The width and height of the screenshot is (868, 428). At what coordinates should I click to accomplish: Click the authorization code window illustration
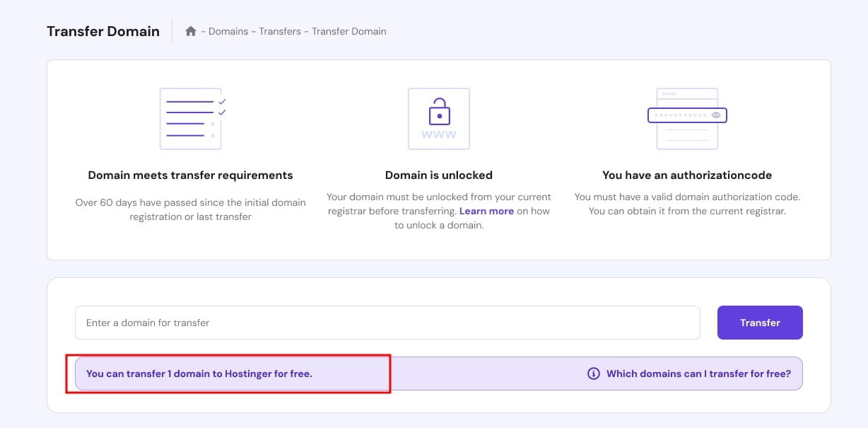pyautogui.click(x=687, y=118)
